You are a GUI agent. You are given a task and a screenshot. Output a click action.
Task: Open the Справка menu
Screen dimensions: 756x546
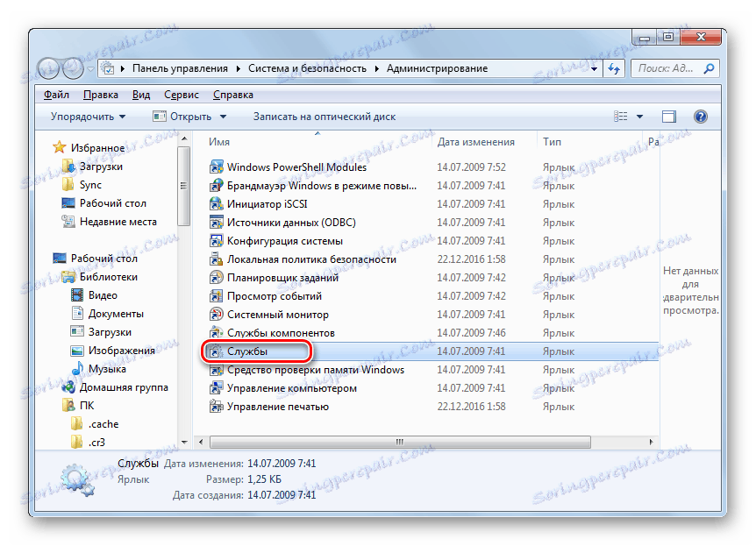(x=233, y=95)
